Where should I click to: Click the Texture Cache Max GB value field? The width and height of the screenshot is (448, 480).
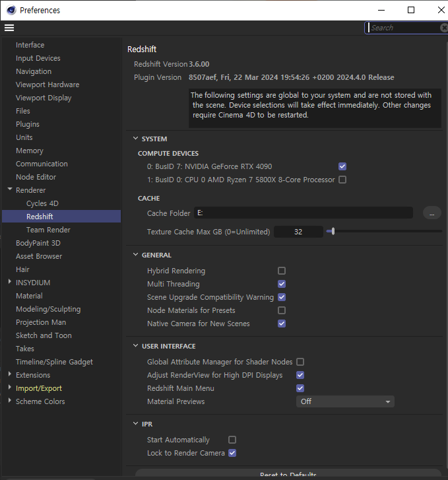coord(298,232)
